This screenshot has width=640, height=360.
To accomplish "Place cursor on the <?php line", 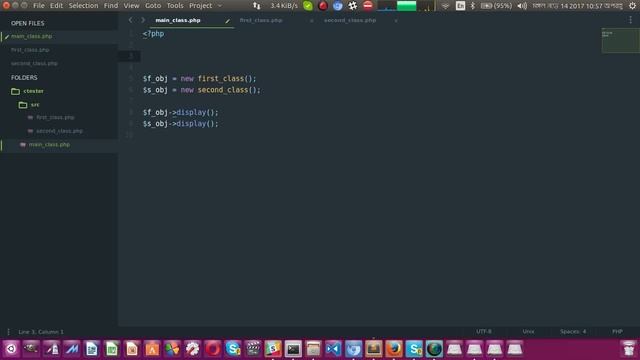I will pyautogui.click(x=153, y=34).
